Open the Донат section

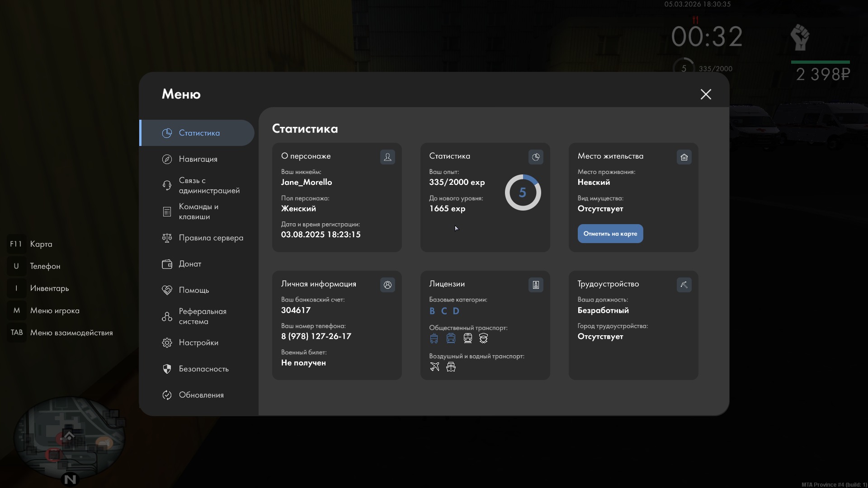pos(190,264)
